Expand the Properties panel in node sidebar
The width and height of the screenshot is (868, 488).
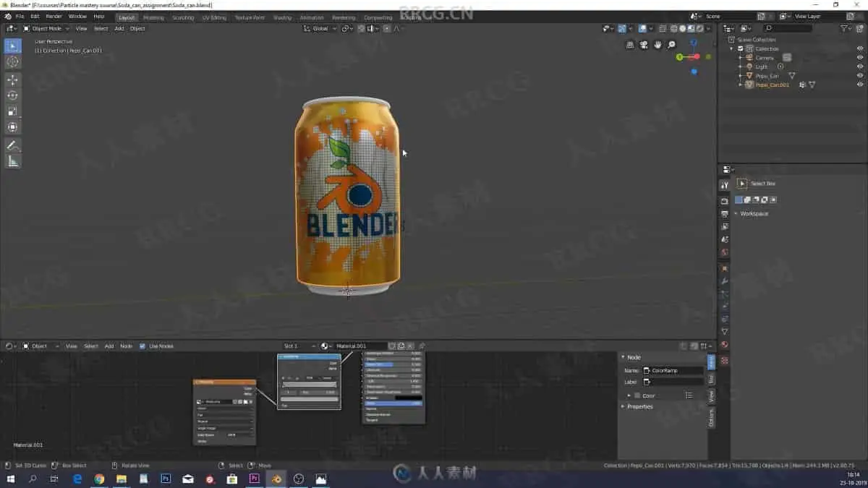pyautogui.click(x=624, y=406)
